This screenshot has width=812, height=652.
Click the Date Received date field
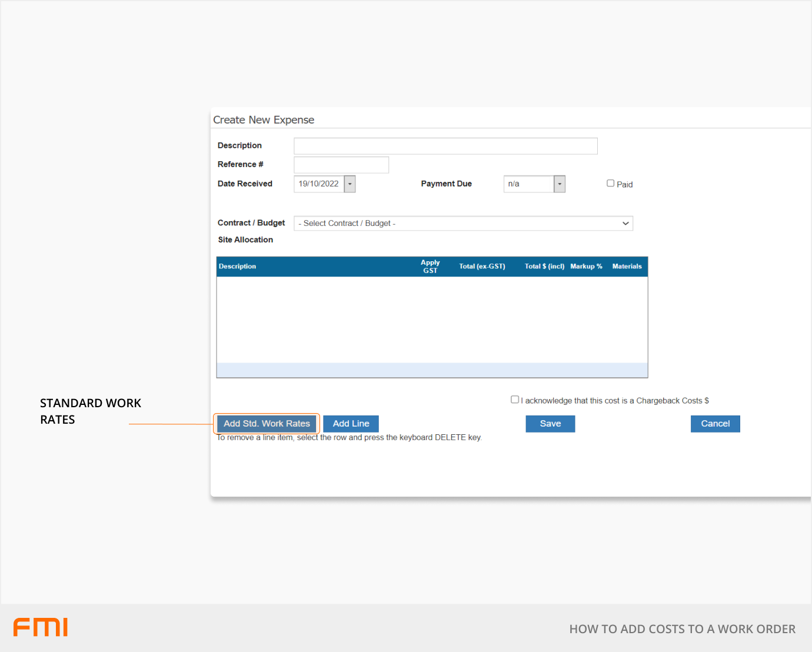(x=319, y=184)
